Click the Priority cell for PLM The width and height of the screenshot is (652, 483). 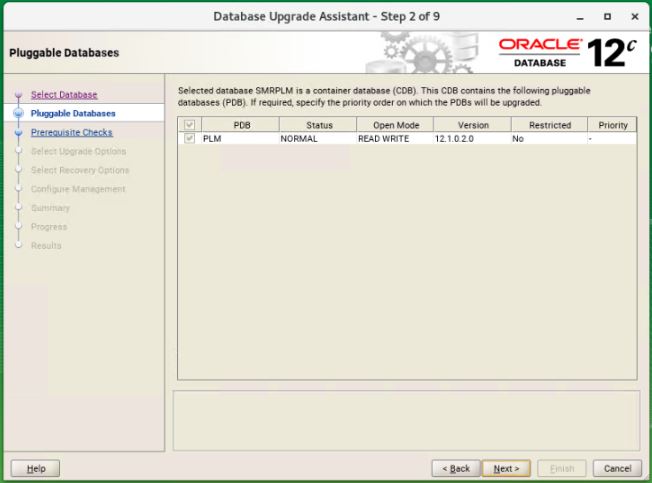point(612,138)
